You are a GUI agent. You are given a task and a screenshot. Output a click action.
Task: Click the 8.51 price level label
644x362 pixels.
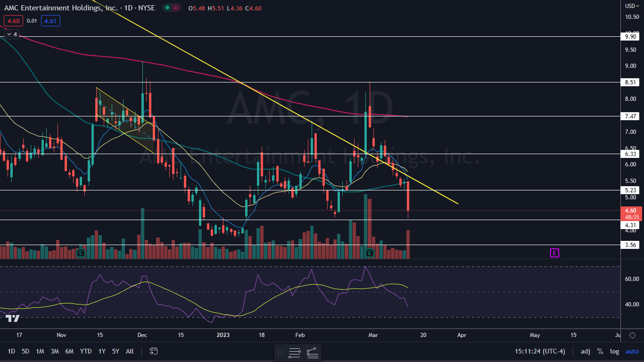(631, 82)
